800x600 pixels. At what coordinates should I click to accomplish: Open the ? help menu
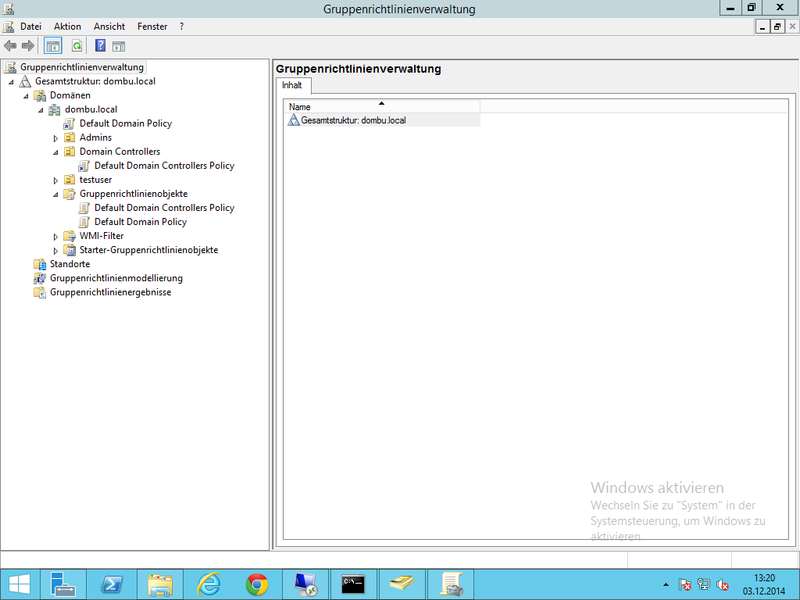point(182,27)
